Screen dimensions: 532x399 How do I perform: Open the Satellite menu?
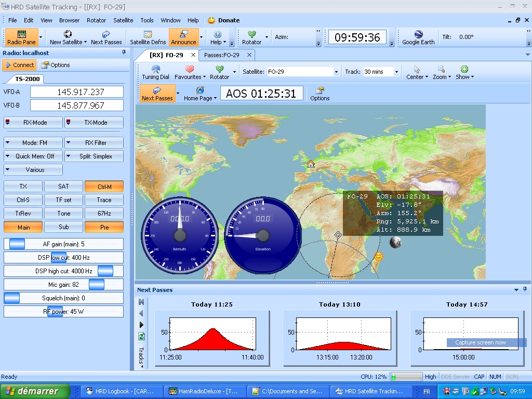point(123,20)
